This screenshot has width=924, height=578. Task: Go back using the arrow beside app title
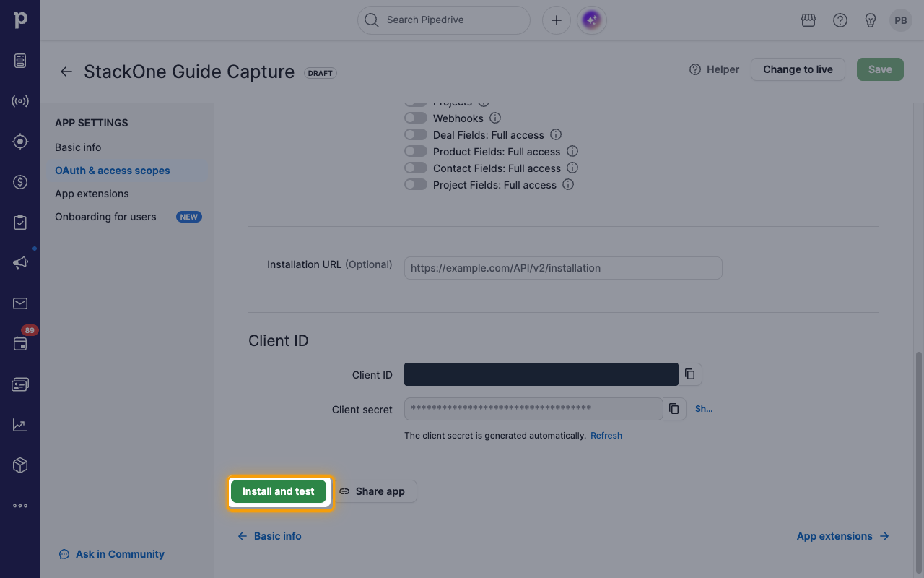pyautogui.click(x=66, y=72)
